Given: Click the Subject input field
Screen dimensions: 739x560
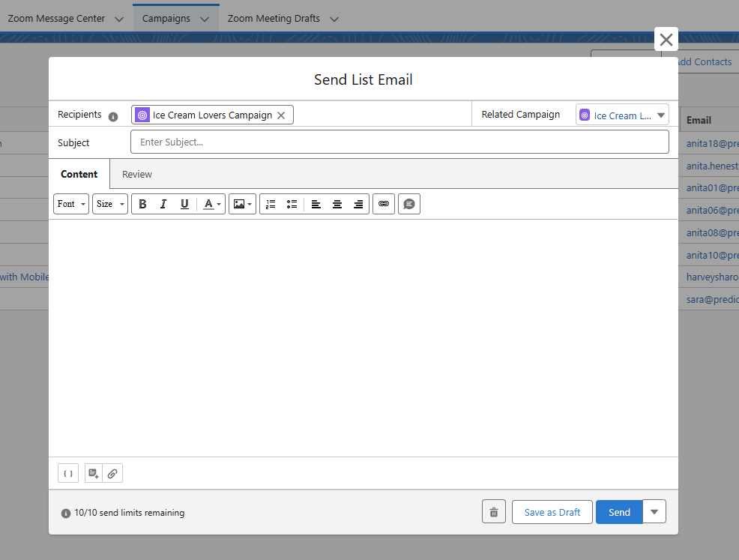Looking at the screenshot, I should point(399,142).
